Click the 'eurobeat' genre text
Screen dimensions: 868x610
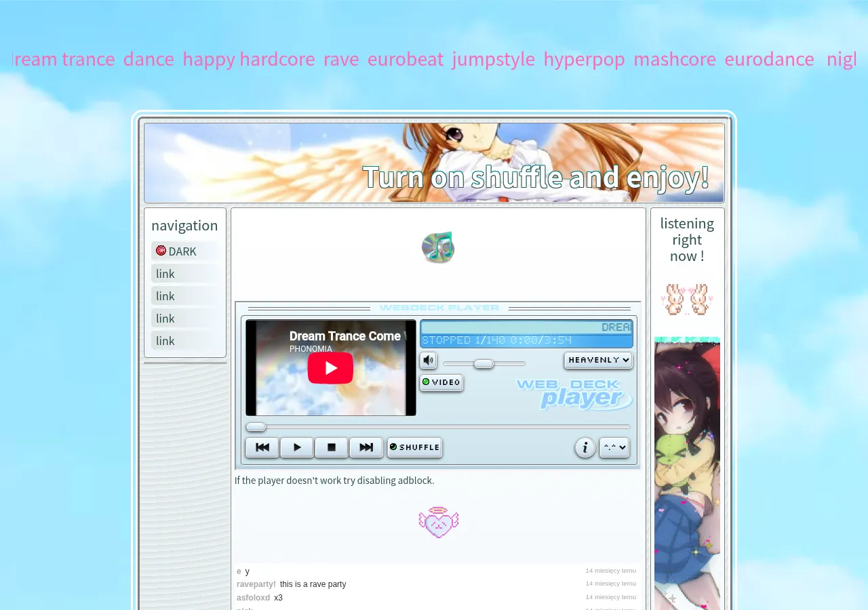[406, 59]
